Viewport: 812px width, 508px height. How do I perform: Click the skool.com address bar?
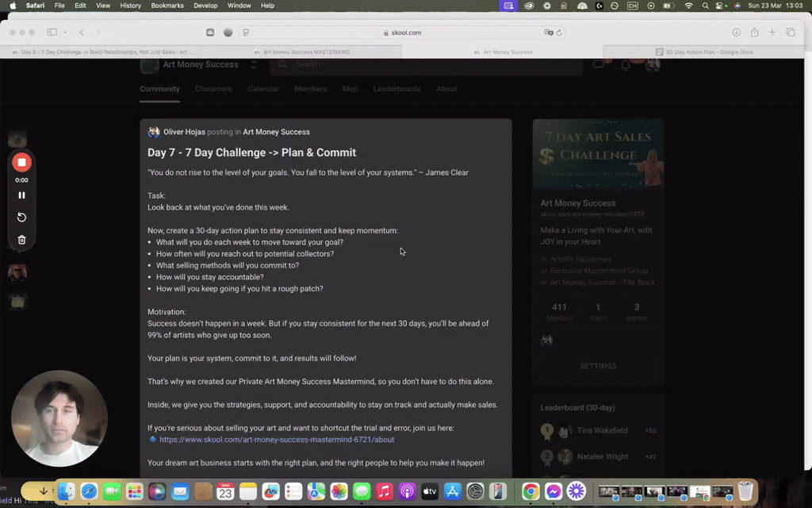coord(402,32)
